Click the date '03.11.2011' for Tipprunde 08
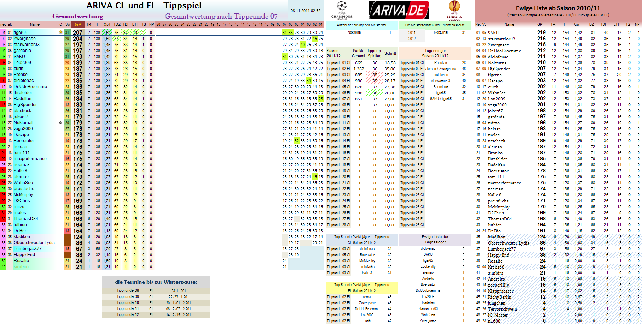Image resolution: width=644 pixels, height=324 pixels. tap(179, 291)
